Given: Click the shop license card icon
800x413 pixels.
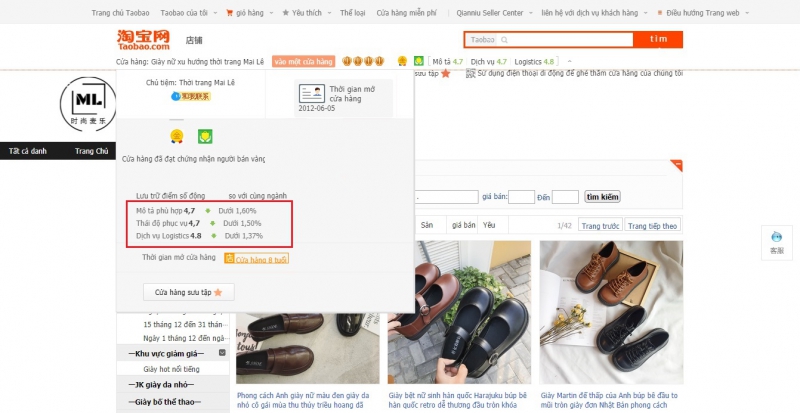Looking at the screenshot, I should 310,94.
